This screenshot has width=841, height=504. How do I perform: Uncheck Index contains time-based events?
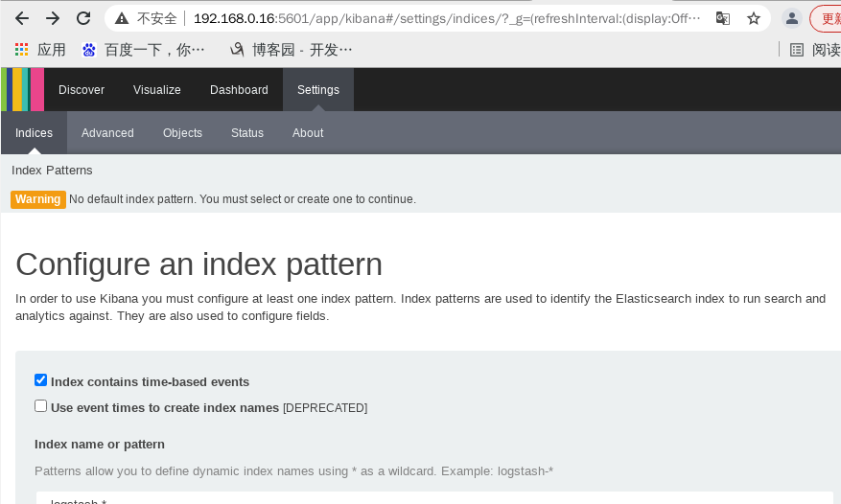(41, 380)
